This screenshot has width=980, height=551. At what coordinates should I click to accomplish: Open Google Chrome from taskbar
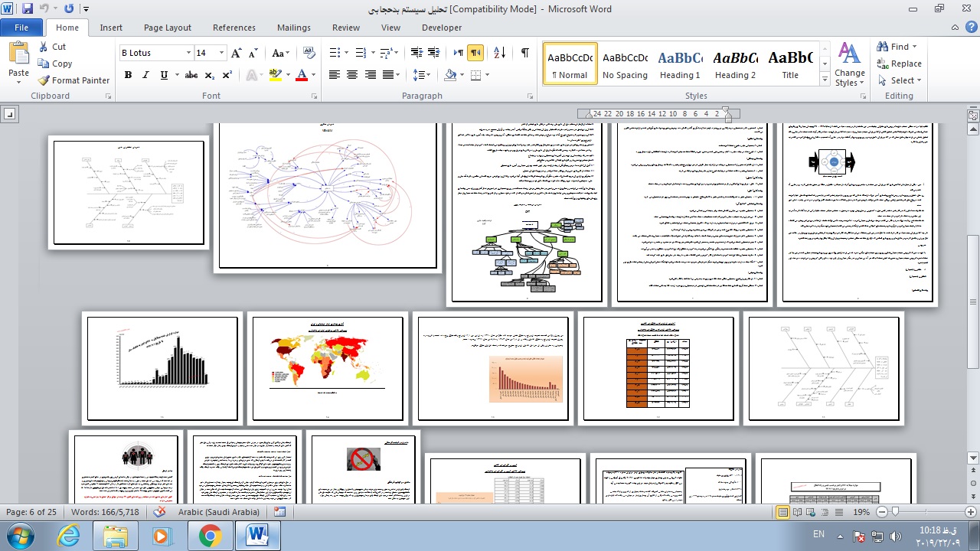point(210,536)
